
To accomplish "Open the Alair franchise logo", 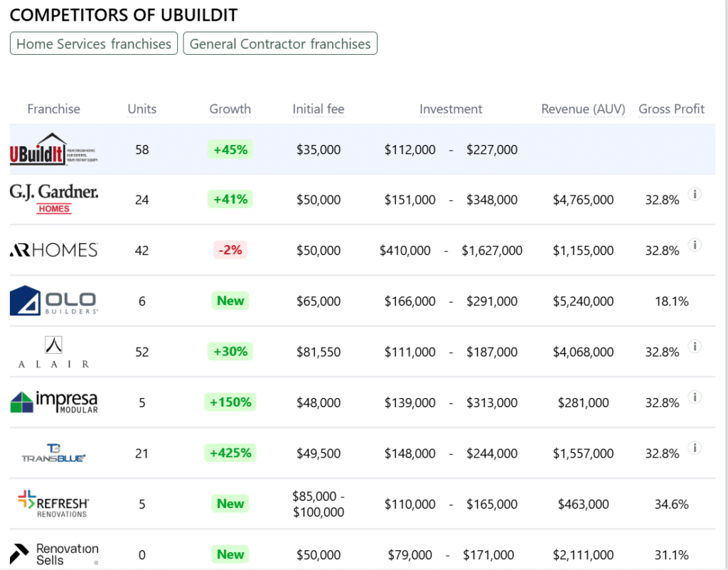I will pyautogui.click(x=54, y=352).
